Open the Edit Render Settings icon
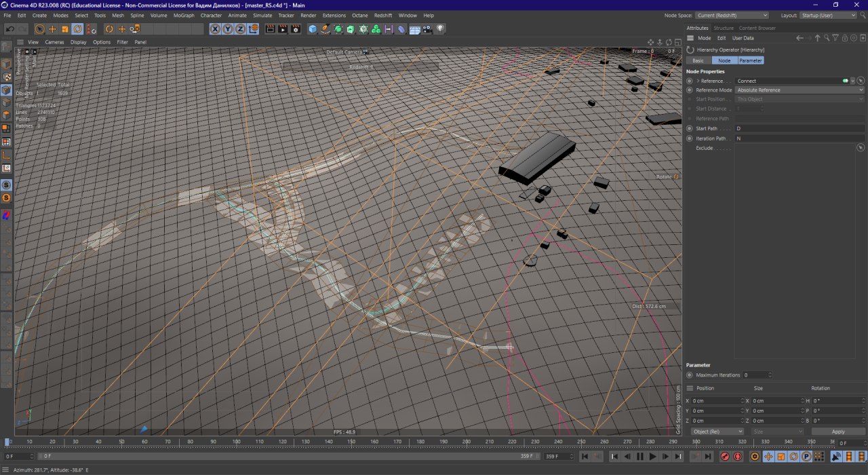Viewport: 868px width, 475px height. pyautogui.click(x=296, y=29)
